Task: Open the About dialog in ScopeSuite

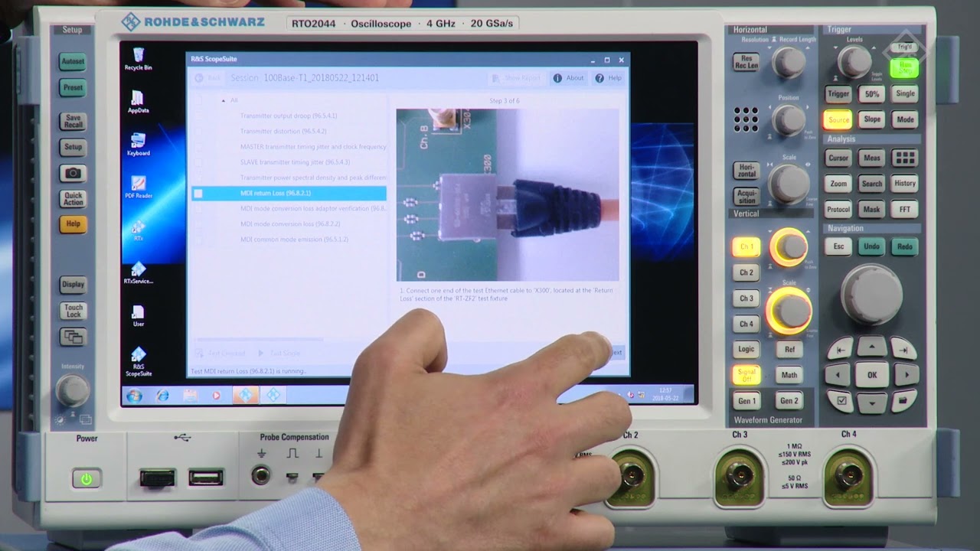Action: [x=568, y=78]
